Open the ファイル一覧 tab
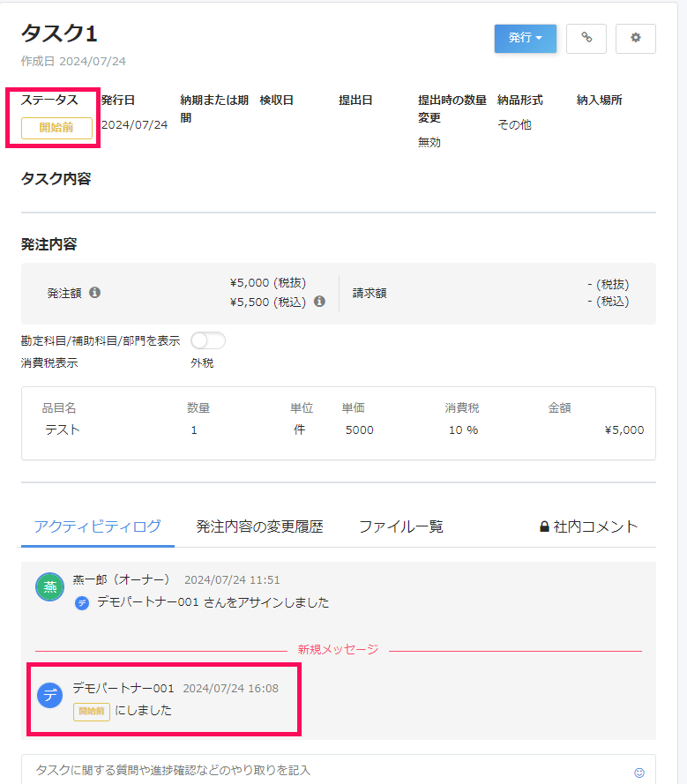The width and height of the screenshot is (687, 784). 401,526
